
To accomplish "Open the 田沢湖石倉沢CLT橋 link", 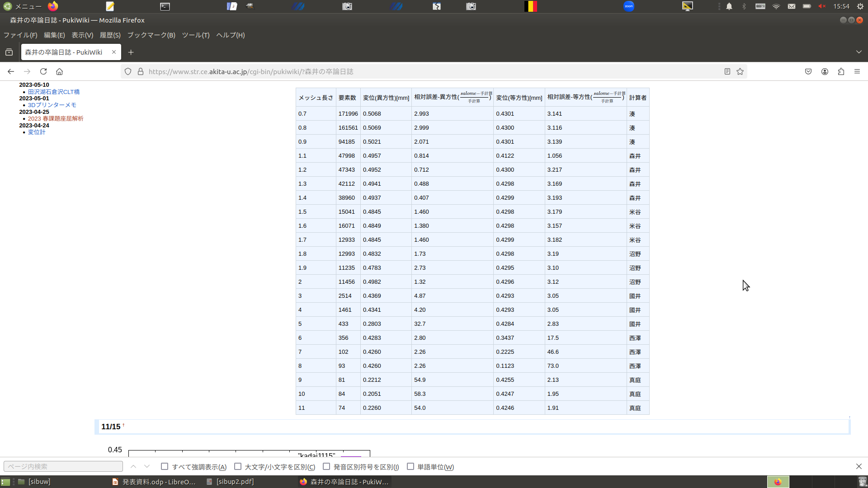I will [x=53, y=92].
